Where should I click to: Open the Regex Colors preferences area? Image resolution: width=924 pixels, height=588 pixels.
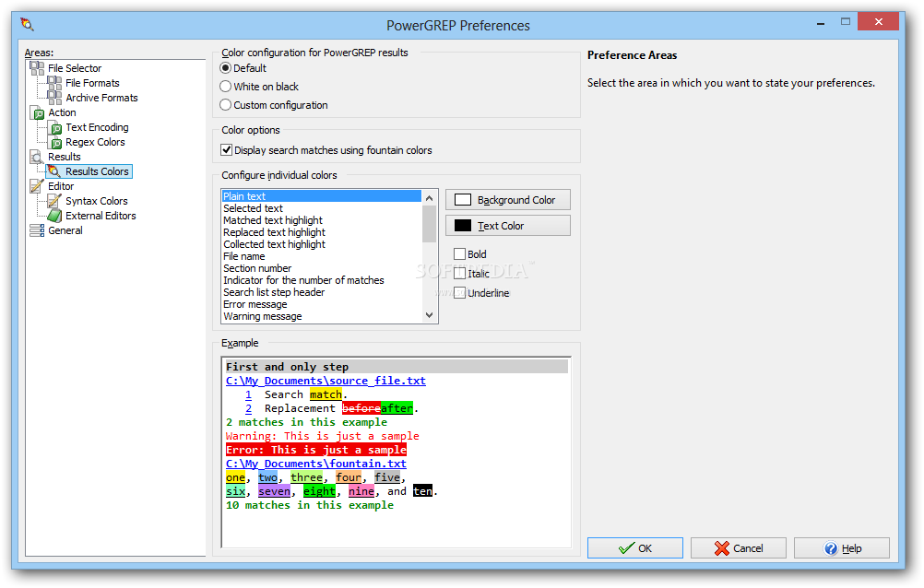click(x=96, y=142)
